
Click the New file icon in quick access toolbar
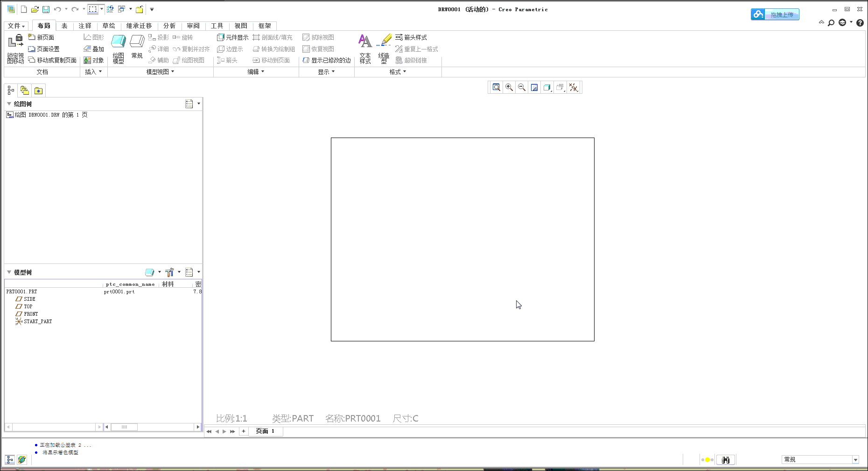(x=23, y=9)
